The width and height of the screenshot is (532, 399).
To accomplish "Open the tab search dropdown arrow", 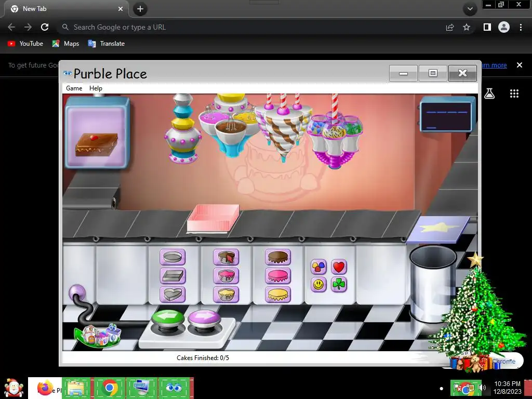I will click(x=470, y=9).
